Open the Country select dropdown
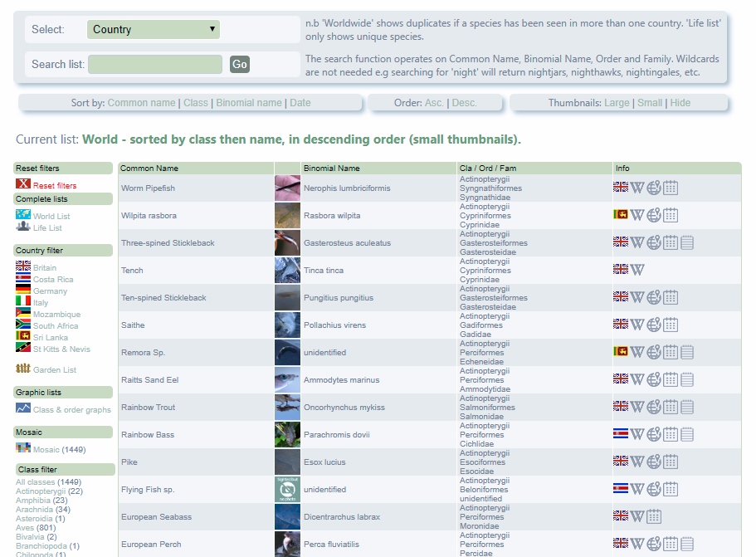Image resolution: width=756 pixels, height=557 pixels. (x=154, y=30)
